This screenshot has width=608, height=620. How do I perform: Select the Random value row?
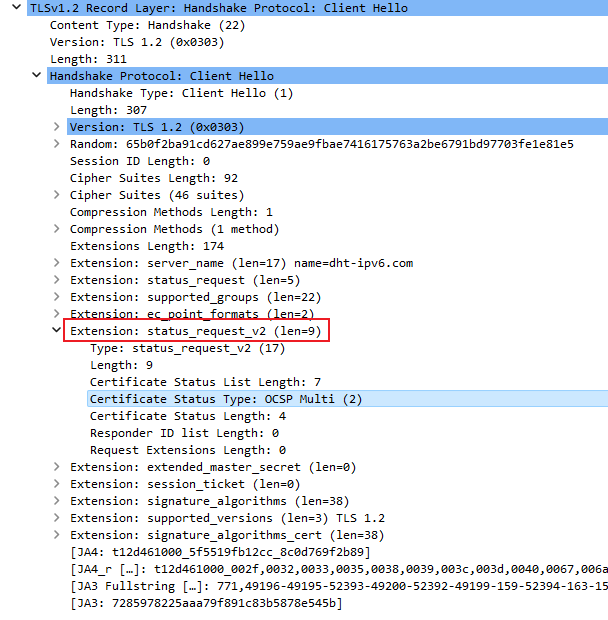click(322, 144)
